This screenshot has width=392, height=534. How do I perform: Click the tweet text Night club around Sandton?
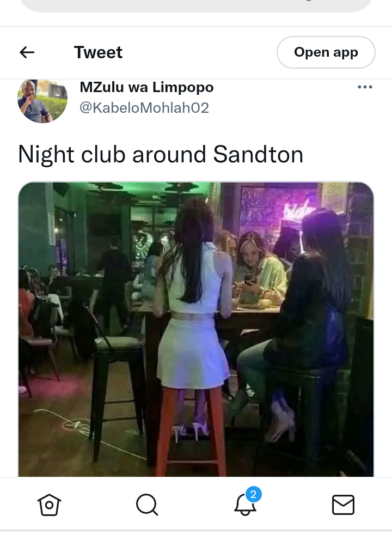pos(160,155)
